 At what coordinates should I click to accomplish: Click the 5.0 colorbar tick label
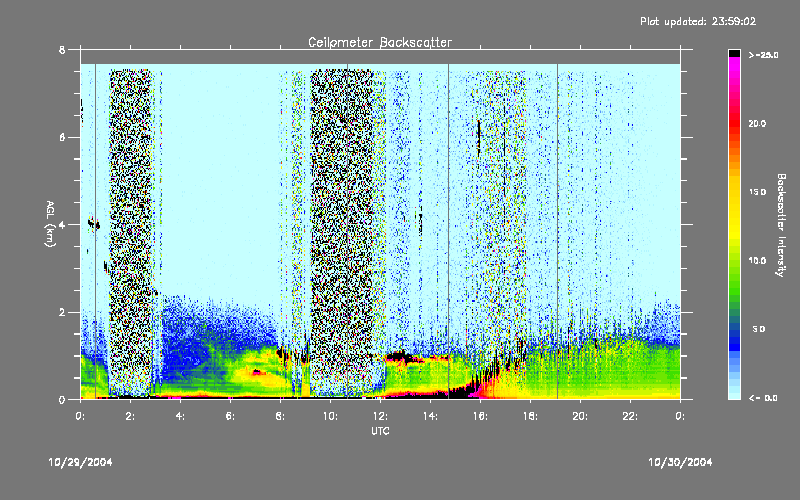759,330
